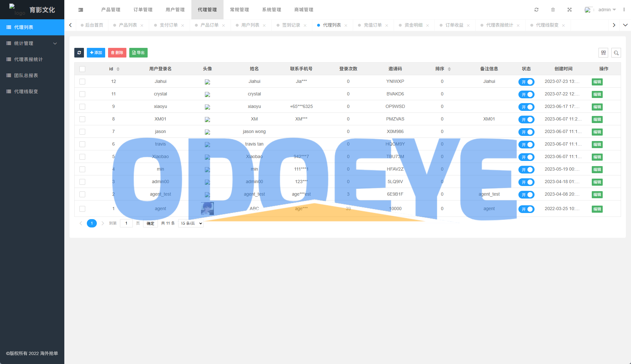Click the table search magnifier icon
631x364 pixels.
click(616, 53)
